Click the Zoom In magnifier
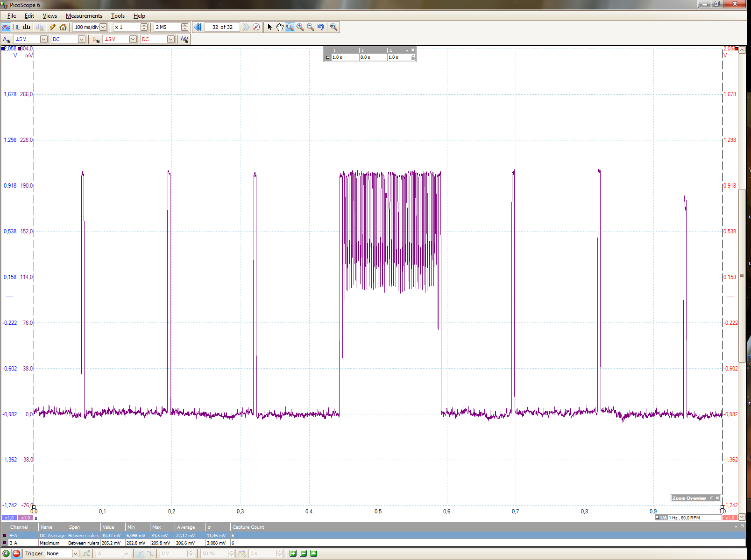The width and height of the screenshot is (751, 560). click(300, 27)
